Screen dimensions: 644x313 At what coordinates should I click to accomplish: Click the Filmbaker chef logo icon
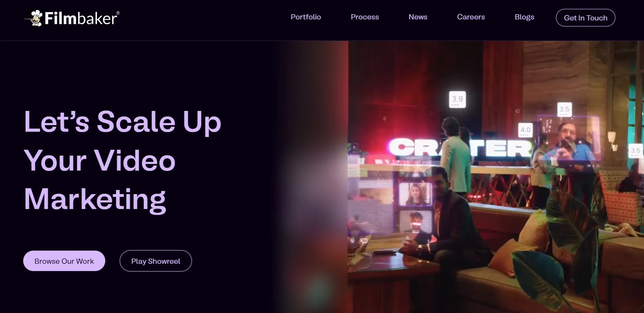(x=34, y=18)
